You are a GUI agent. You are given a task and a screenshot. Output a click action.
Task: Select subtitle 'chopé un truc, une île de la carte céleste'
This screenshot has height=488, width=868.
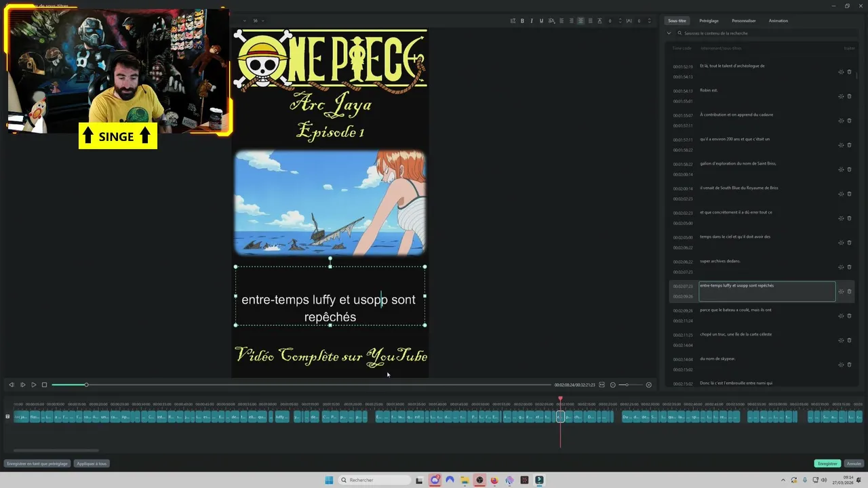tap(736, 334)
